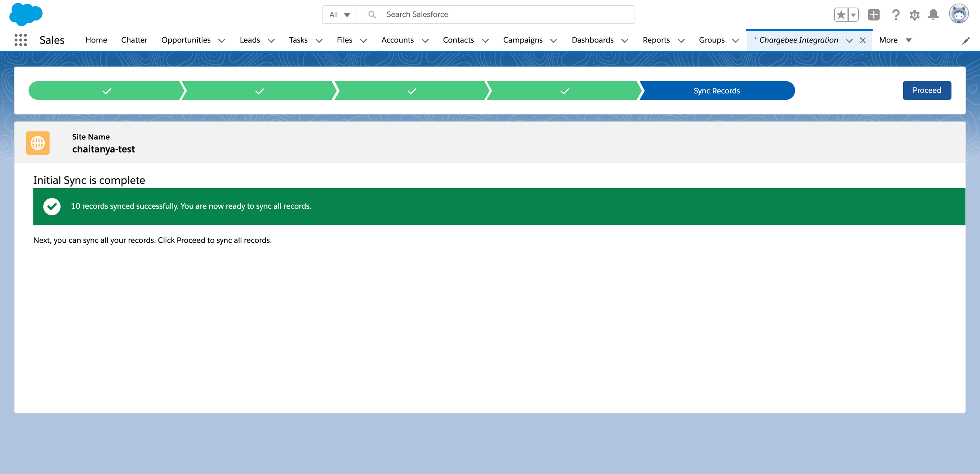Open the Notifications bell icon
Screen dimensions: 980x474
click(933, 15)
